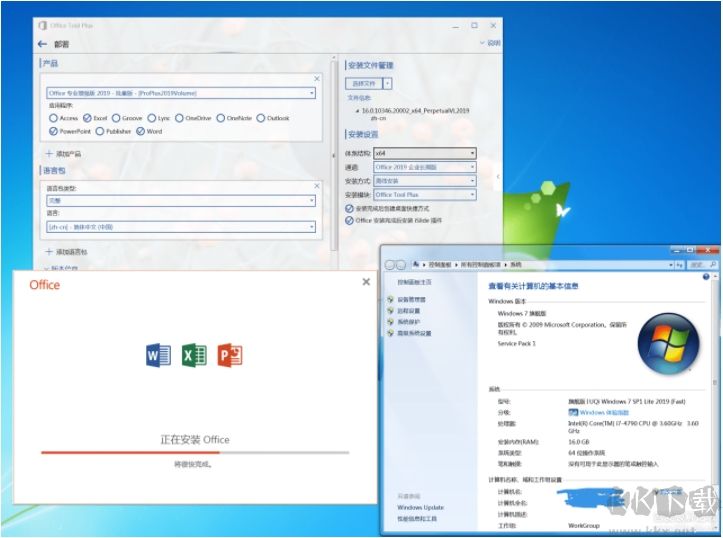Open the install method dropdown

coord(425,181)
